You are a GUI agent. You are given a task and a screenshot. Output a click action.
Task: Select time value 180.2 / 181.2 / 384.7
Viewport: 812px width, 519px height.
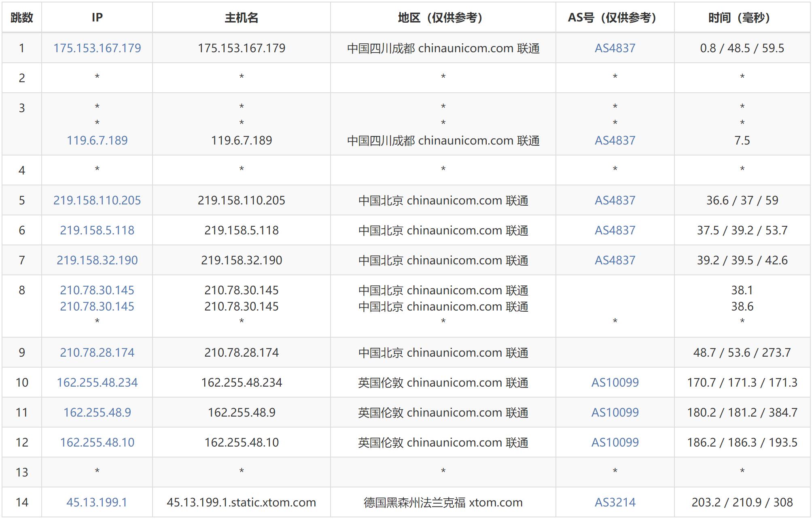coord(742,413)
